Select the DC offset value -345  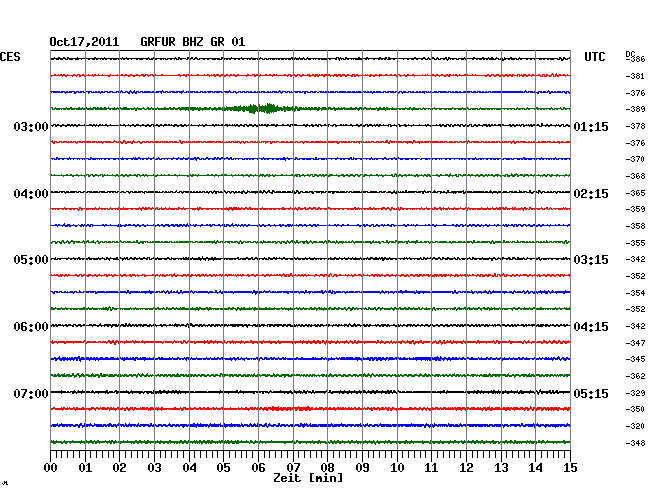click(635, 359)
